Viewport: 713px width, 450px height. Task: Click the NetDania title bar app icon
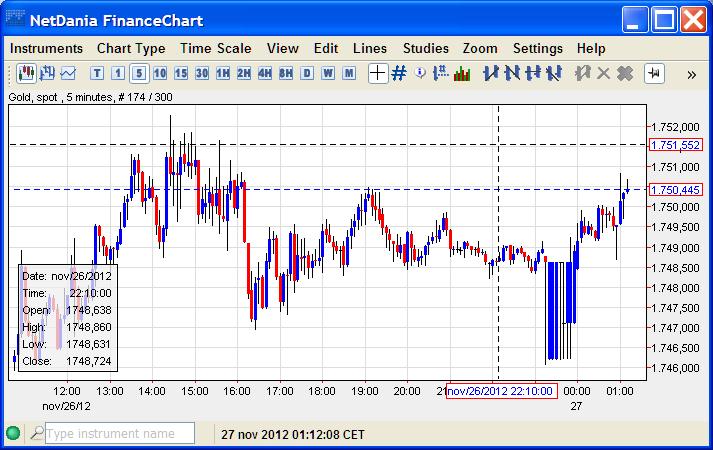pos(15,19)
